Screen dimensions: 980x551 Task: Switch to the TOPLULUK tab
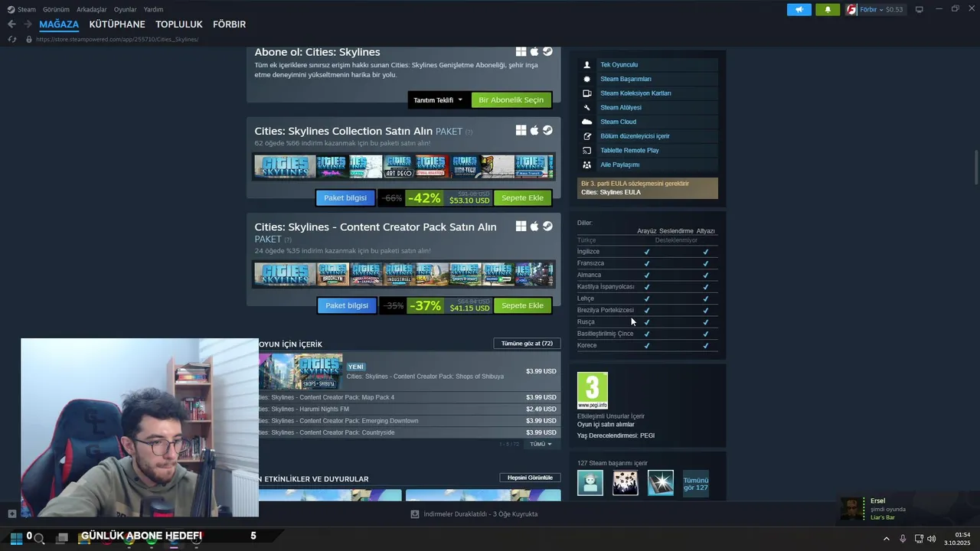pos(179,24)
